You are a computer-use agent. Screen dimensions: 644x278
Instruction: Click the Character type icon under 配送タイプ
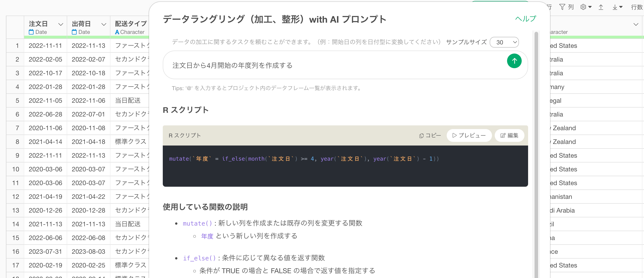pyautogui.click(x=117, y=32)
